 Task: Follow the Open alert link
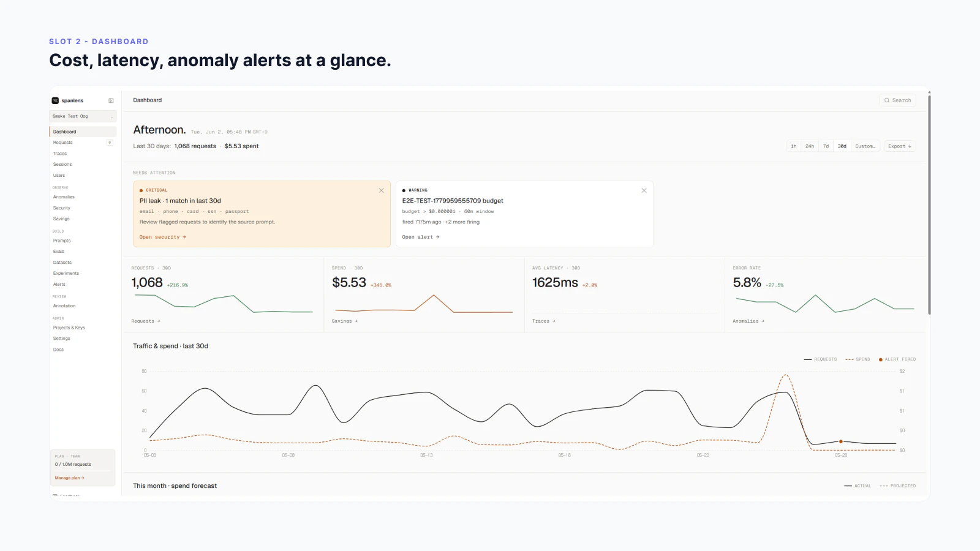coord(421,237)
